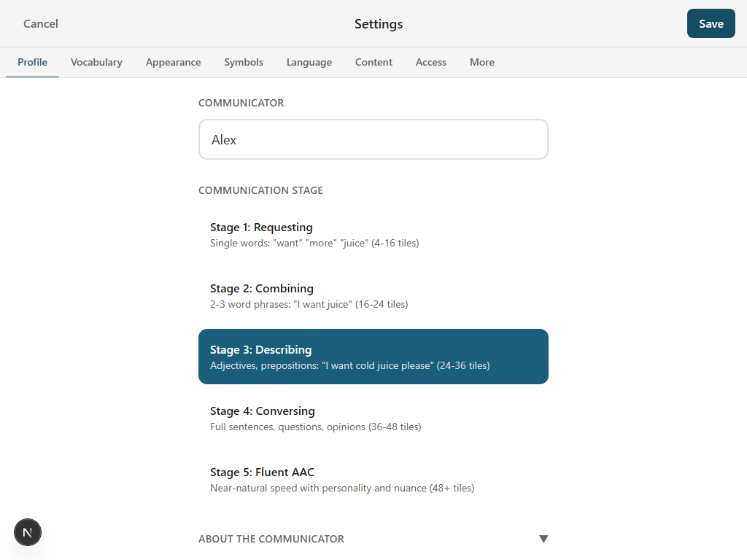Open the Language tab
Viewport: 747px width, 560px height.
[309, 62]
